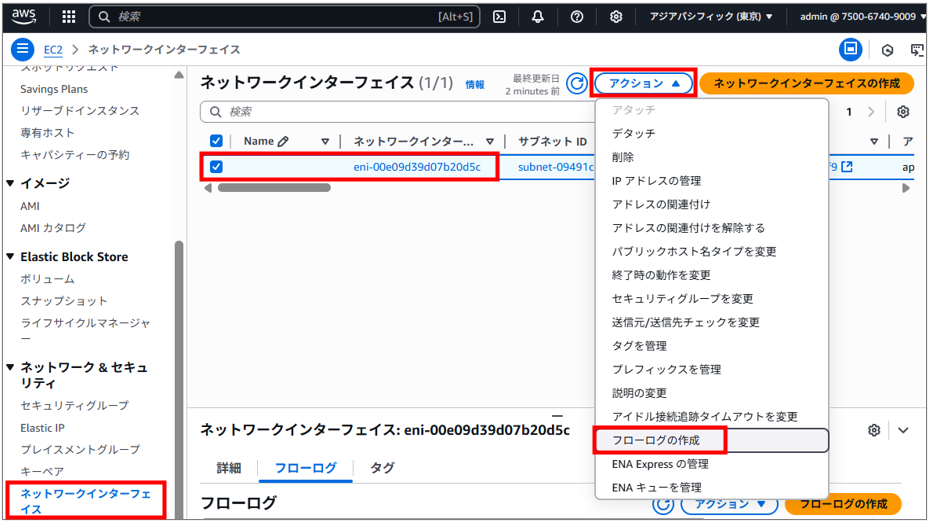The width and height of the screenshot is (929, 522).
Task: Open the EC2 breadcrumb link
Action: coord(53,50)
